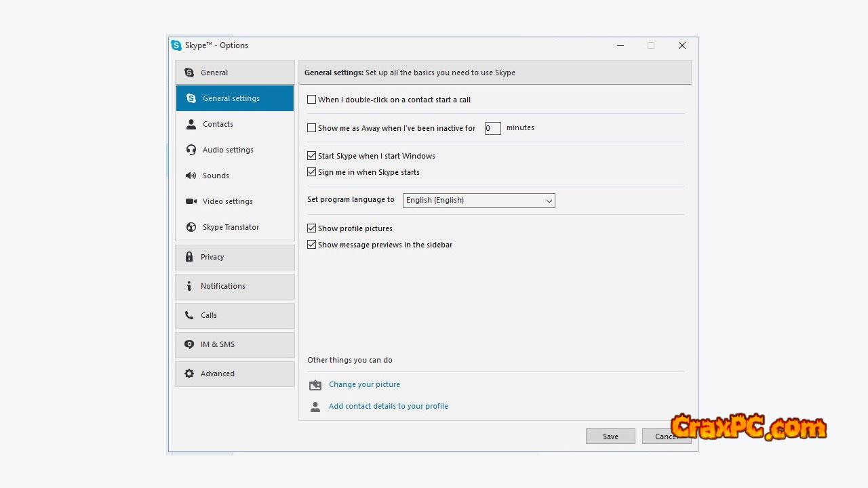Click the globe icon for Skype Translator
The height and width of the screenshot is (488, 868).
191,227
